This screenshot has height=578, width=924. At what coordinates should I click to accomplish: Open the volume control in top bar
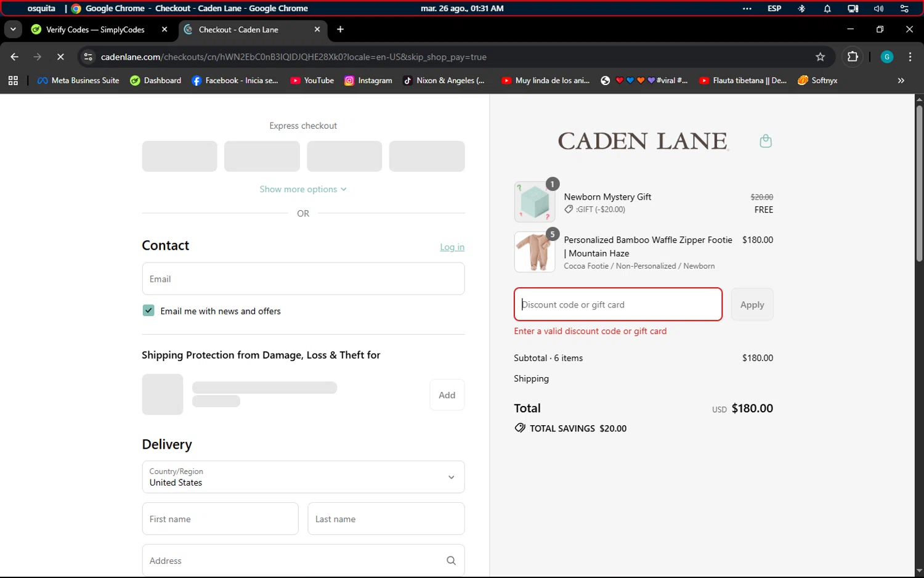878,9
